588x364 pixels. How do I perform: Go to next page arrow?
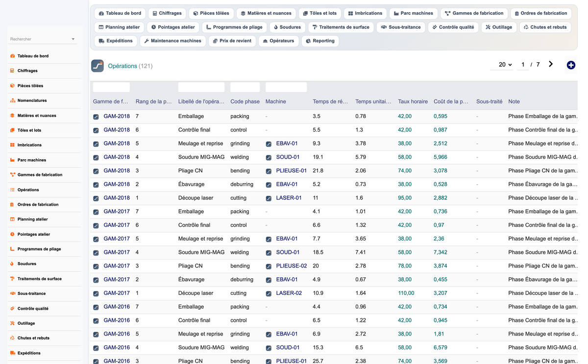pyautogui.click(x=551, y=64)
